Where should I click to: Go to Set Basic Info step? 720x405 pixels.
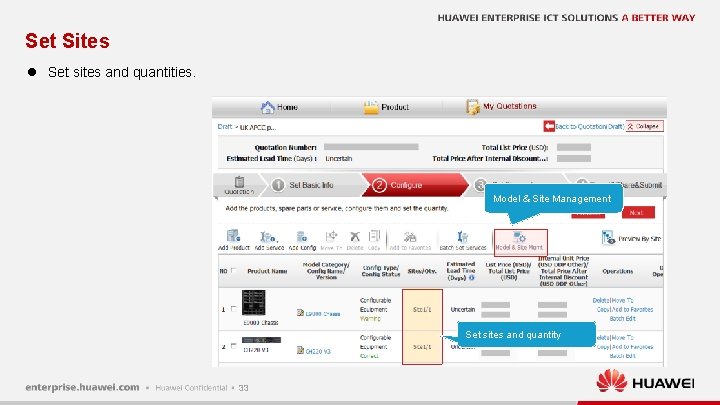[303, 185]
